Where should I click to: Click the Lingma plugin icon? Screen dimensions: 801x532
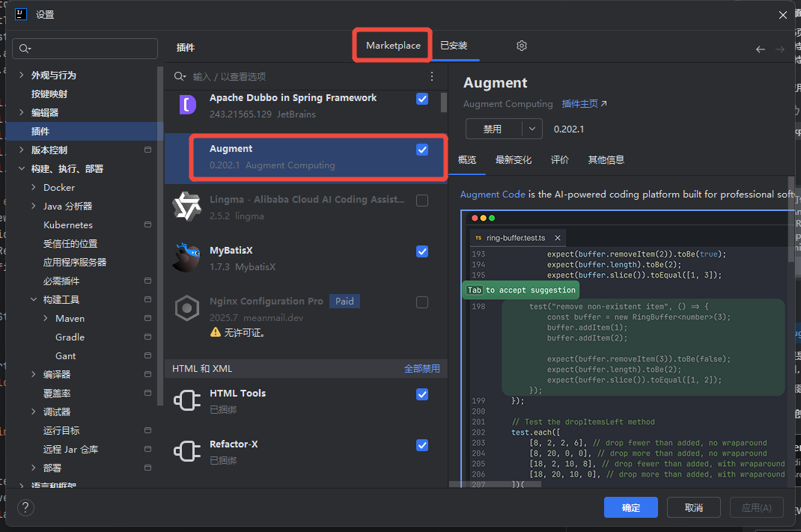tap(187, 207)
